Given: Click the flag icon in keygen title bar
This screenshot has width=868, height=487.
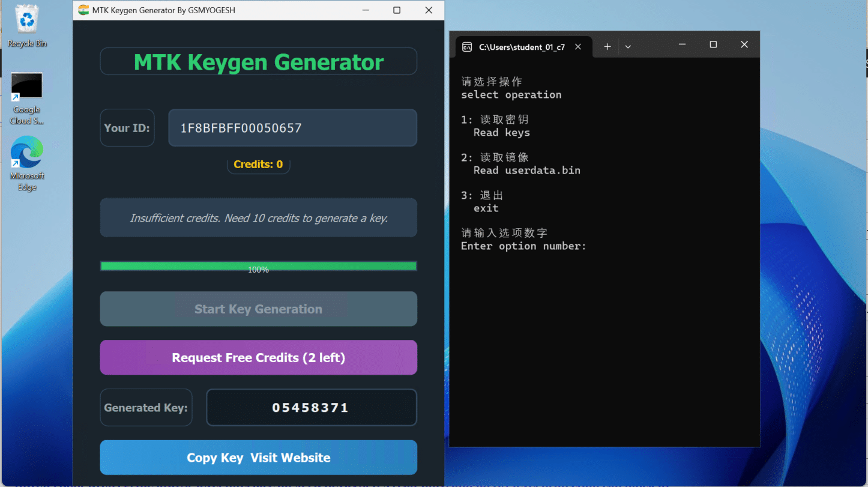Looking at the screenshot, I should pyautogui.click(x=83, y=10).
